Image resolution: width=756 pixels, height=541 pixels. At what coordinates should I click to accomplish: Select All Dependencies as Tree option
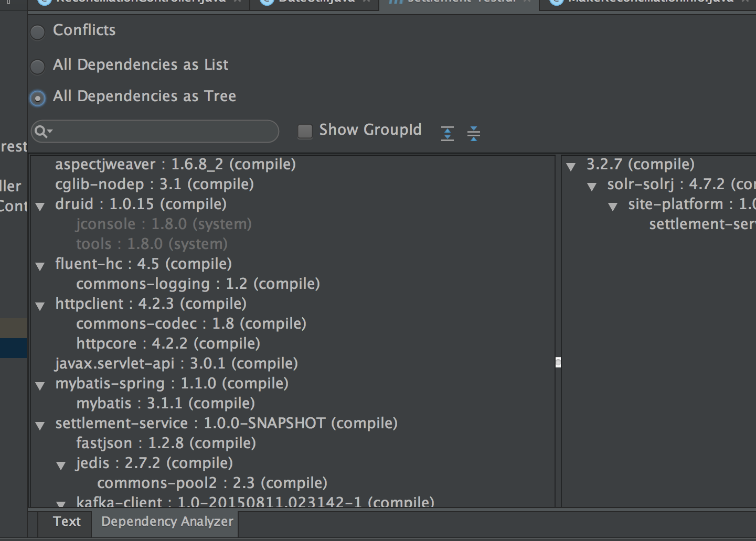37,98
